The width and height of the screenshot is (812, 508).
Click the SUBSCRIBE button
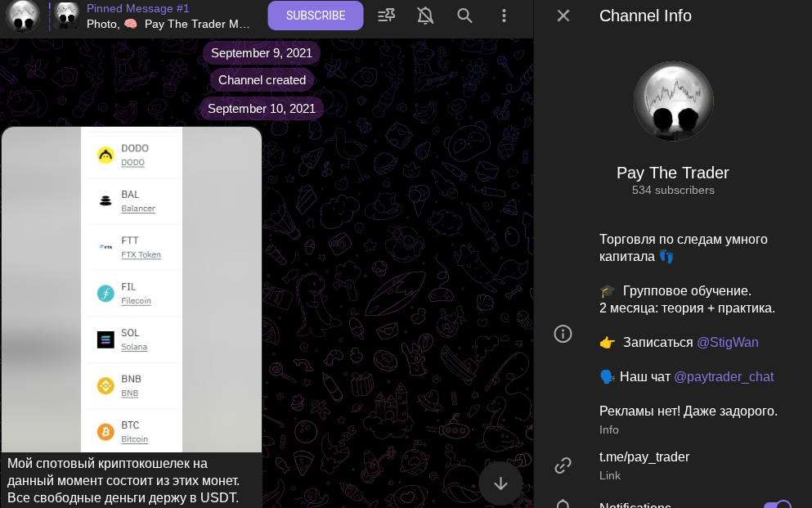coord(316,16)
